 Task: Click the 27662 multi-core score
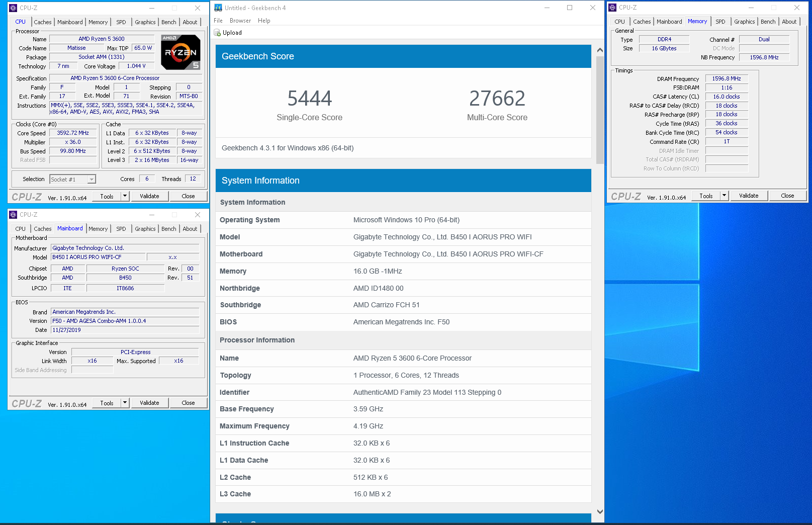pyautogui.click(x=497, y=99)
